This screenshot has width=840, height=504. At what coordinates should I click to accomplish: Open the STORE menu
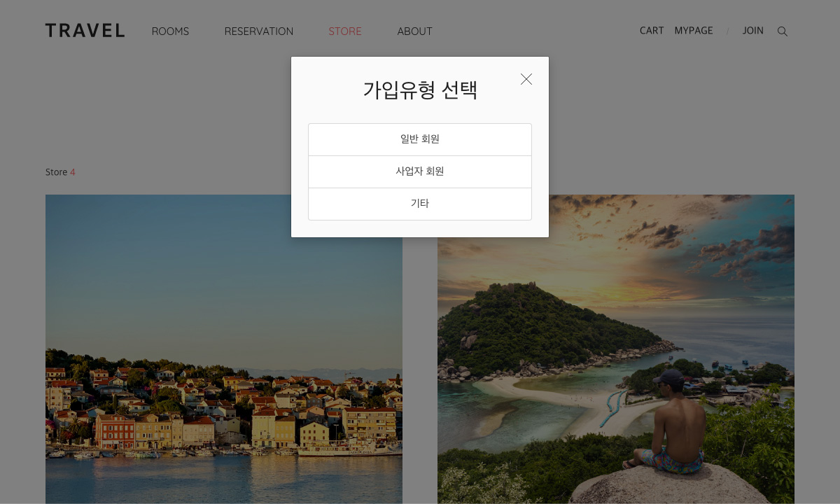(x=345, y=31)
